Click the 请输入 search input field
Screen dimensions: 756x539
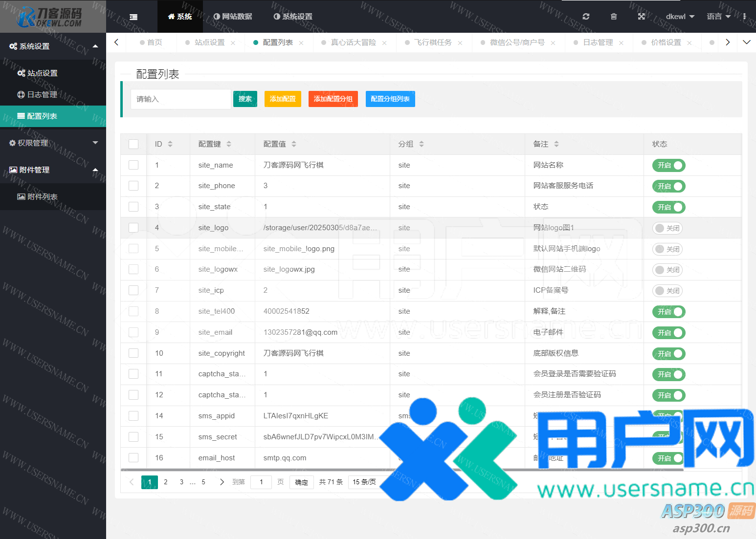[x=181, y=99]
